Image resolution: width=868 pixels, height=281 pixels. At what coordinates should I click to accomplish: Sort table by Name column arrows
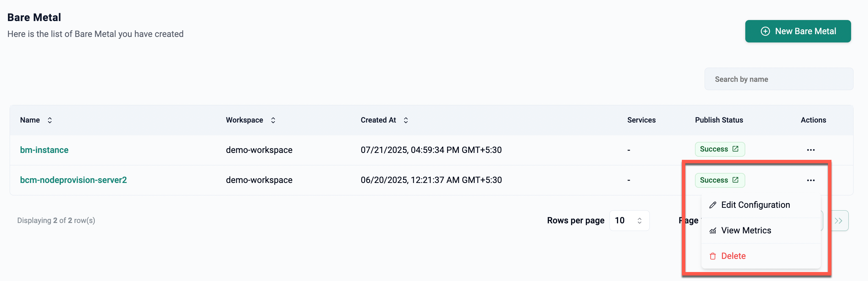pos(50,120)
